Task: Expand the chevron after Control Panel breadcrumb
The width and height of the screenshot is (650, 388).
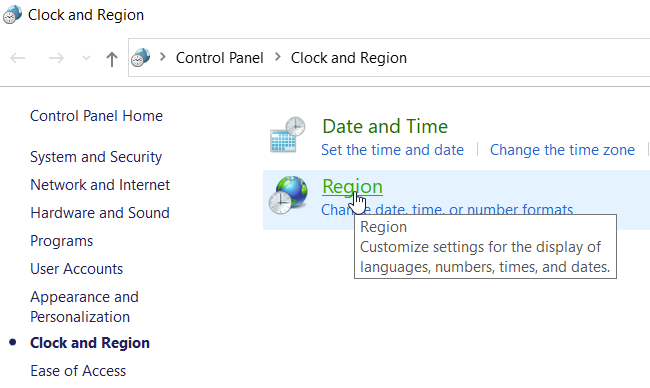Action: (x=278, y=57)
